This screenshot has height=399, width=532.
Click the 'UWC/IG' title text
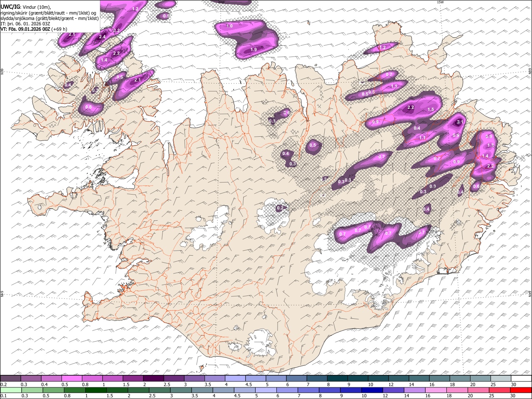10,7
